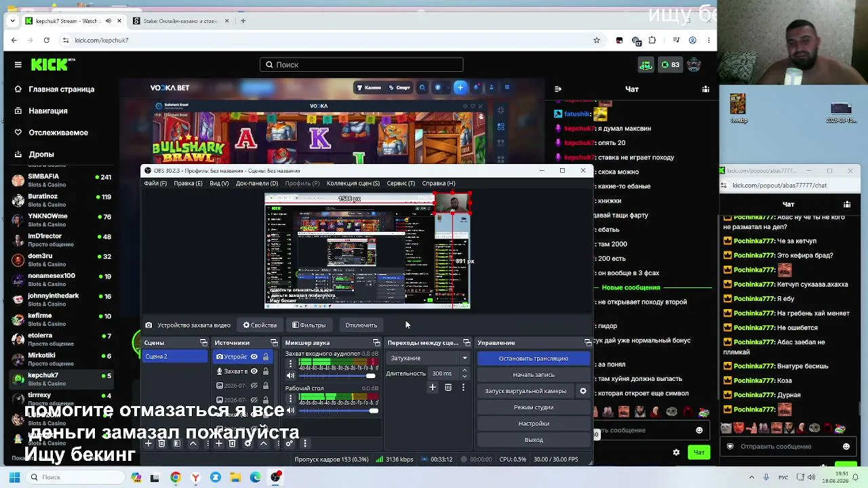This screenshot has width=868, height=488.
Task: Pop out the Микшер звука dock panel
Action: (x=376, y=342)
